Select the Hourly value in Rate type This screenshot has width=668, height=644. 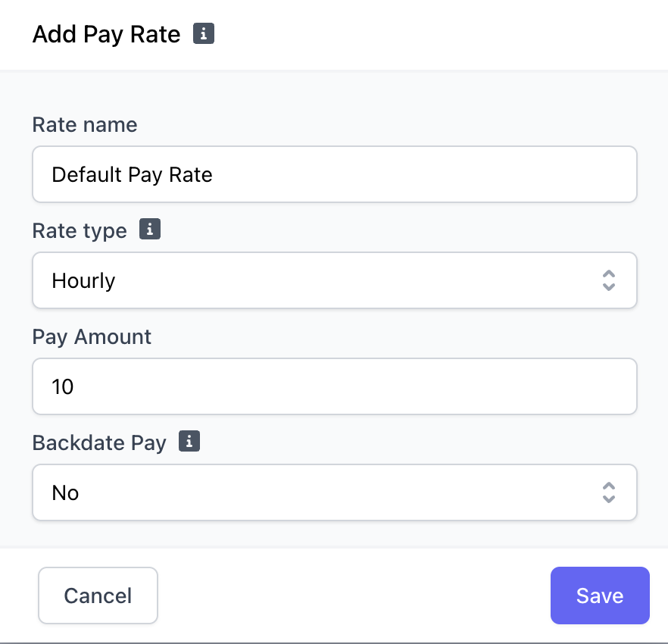[x=83, y=281]
